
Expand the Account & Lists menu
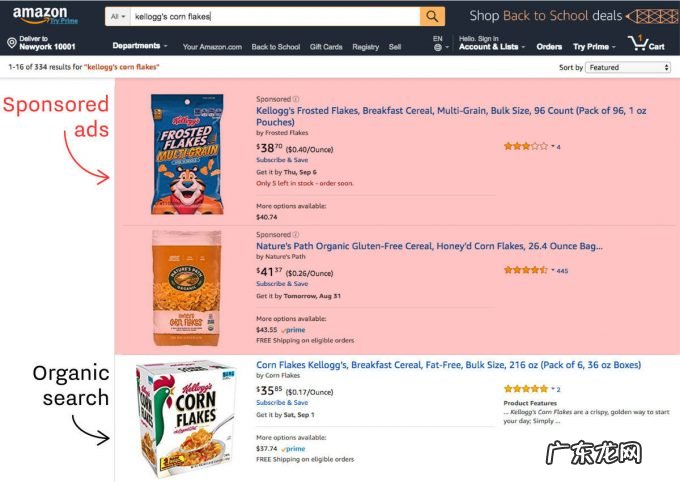490,46
